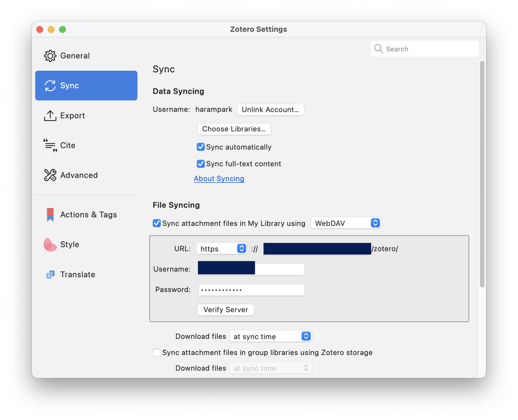Open the About Syncing link
The height and width of the screenshot is (420, 518).
pos(219,178)
